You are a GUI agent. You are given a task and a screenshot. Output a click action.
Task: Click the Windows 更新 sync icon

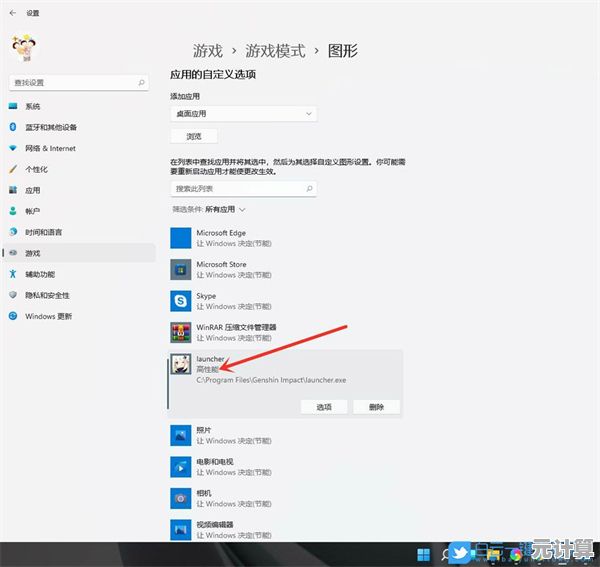click(13, 316)
